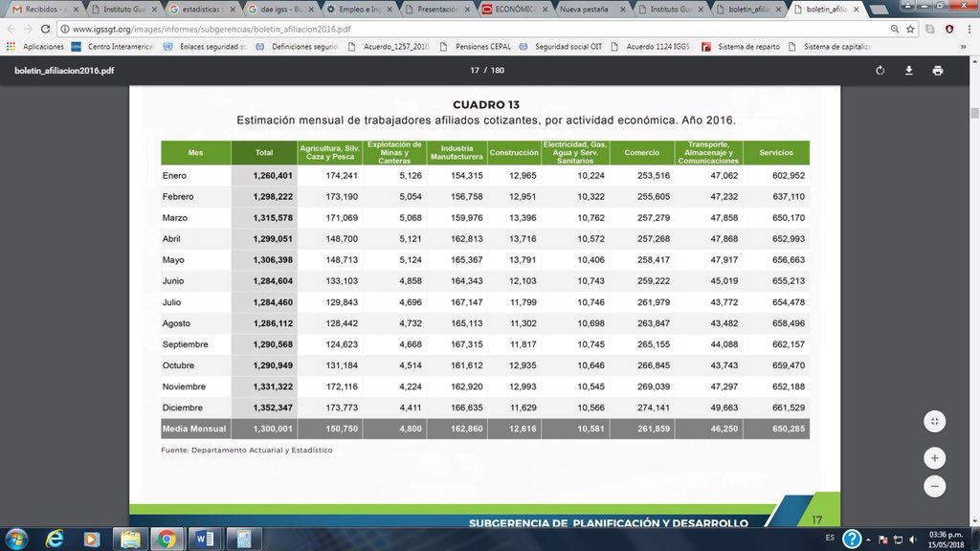Screen dimensions: 980x551
Task: Print the PDF document
Action: tap(938, 71)
